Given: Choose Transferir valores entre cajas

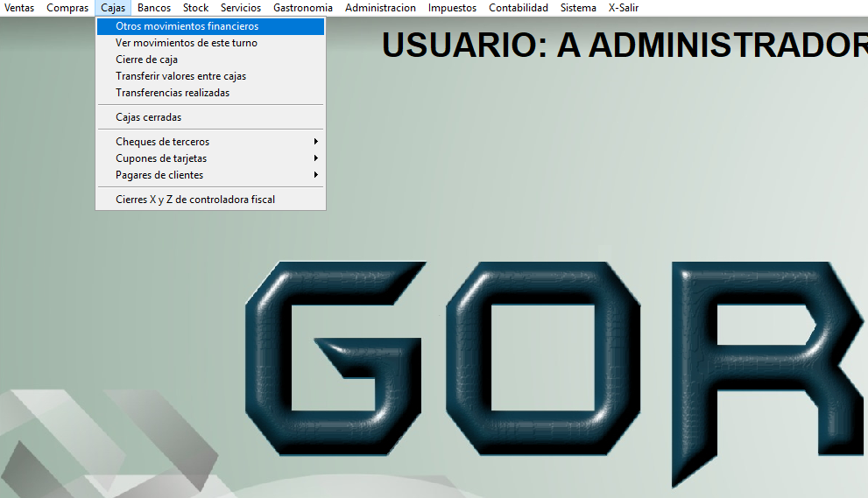Looking at the screenshot, I should point(210,76).
